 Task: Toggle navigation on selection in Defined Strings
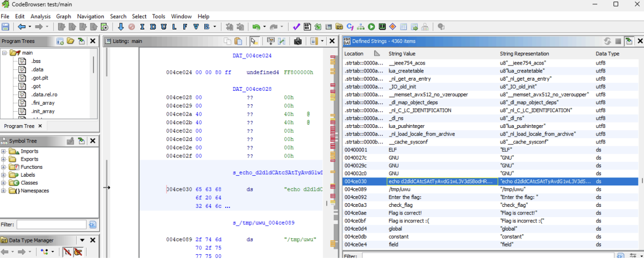click(x=629, y=41)
